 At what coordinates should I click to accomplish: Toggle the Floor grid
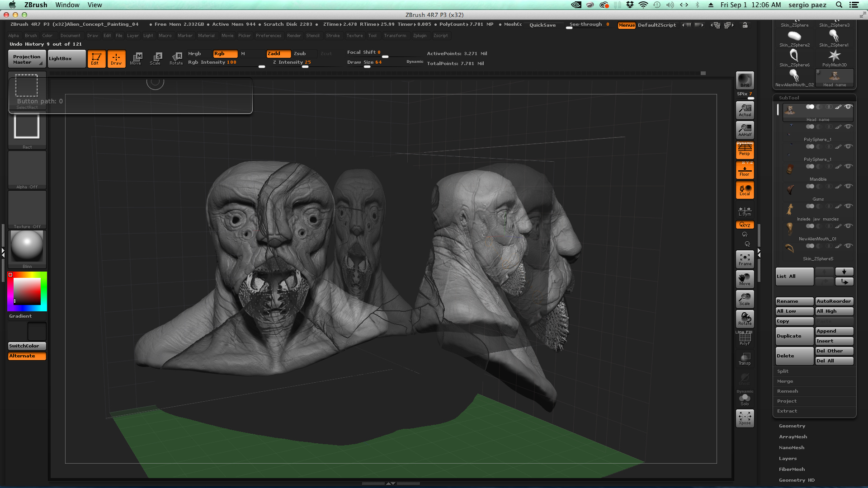tap(745, 170)
